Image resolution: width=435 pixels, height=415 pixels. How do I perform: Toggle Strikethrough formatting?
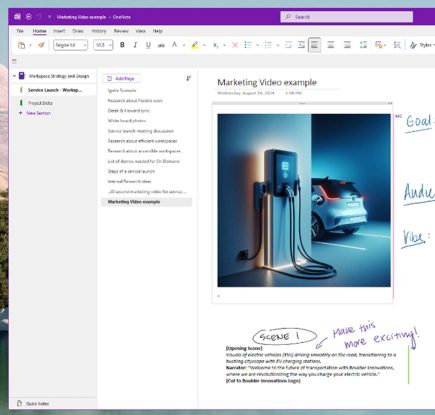click(161, 45)
